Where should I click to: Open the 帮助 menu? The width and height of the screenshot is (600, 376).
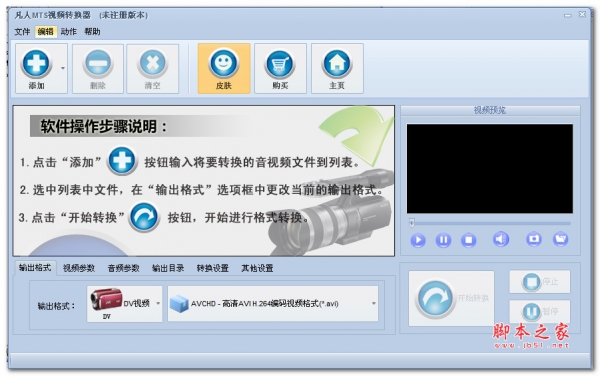[x=92, y=32]
